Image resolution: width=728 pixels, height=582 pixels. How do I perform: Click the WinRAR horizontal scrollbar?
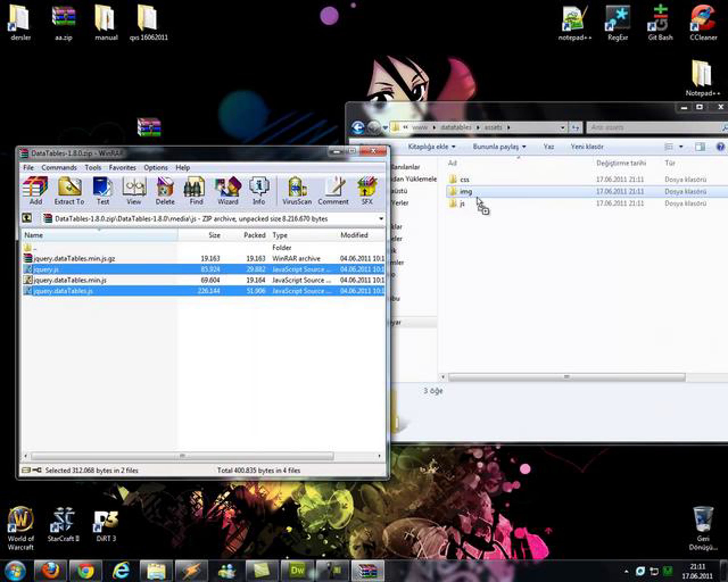click(x=182, y=456)
